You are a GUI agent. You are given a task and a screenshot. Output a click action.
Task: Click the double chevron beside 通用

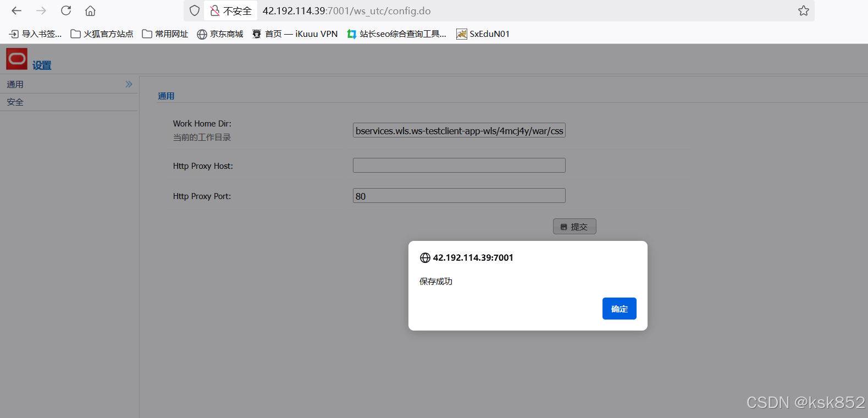click(x=129, y=84)
